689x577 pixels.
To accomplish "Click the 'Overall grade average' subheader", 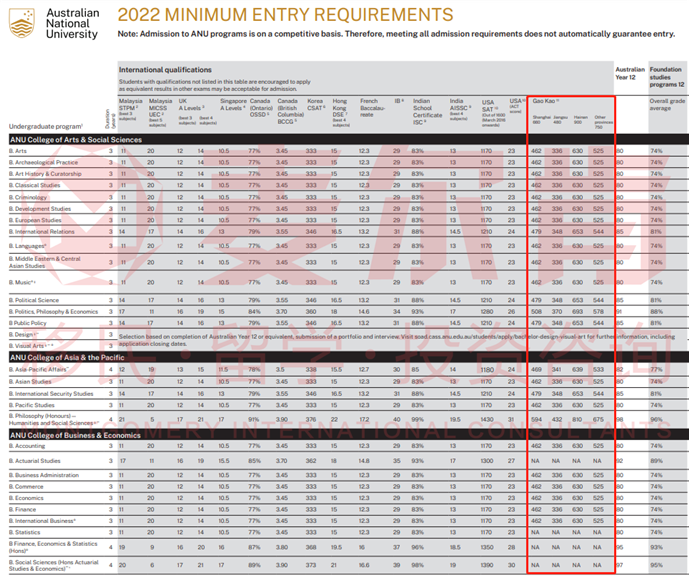I will click(667, 105).
